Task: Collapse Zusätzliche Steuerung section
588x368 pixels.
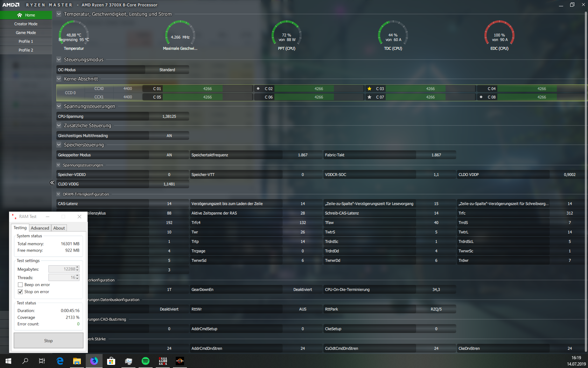Action: 59,125
